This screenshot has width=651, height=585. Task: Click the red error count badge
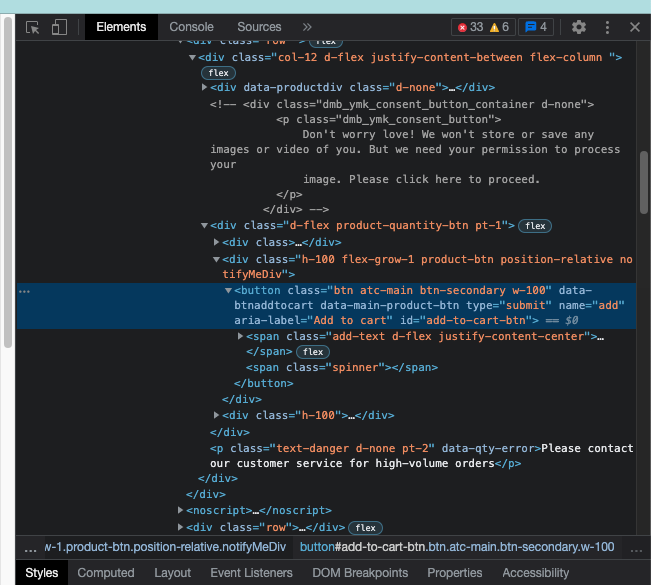468,28
